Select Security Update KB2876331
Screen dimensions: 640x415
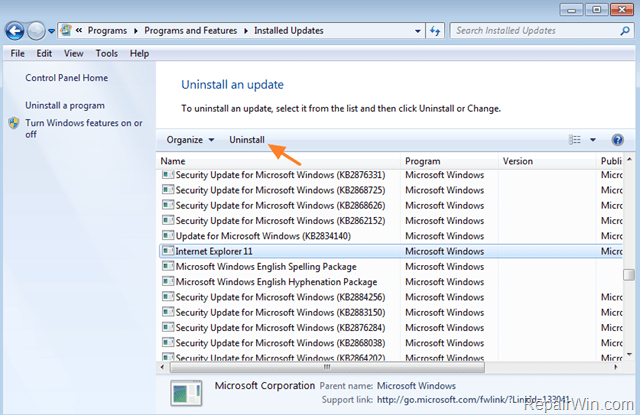tap(391, 175)
